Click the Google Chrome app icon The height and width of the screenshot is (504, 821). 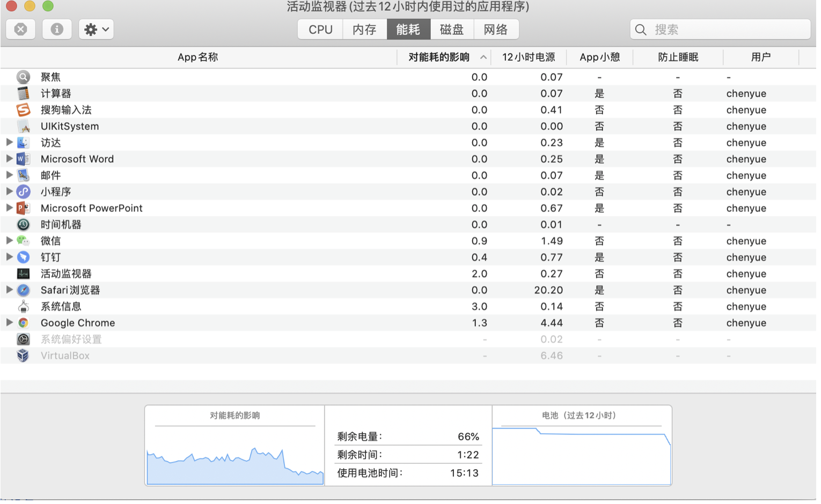tap(23, 323)
